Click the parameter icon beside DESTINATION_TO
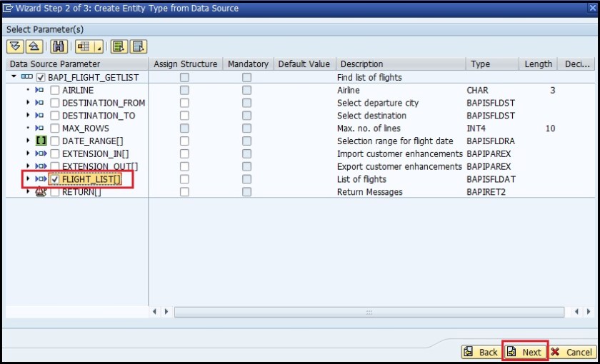Image resolution: width=600 pixels, height=364 pixels. 39,116
